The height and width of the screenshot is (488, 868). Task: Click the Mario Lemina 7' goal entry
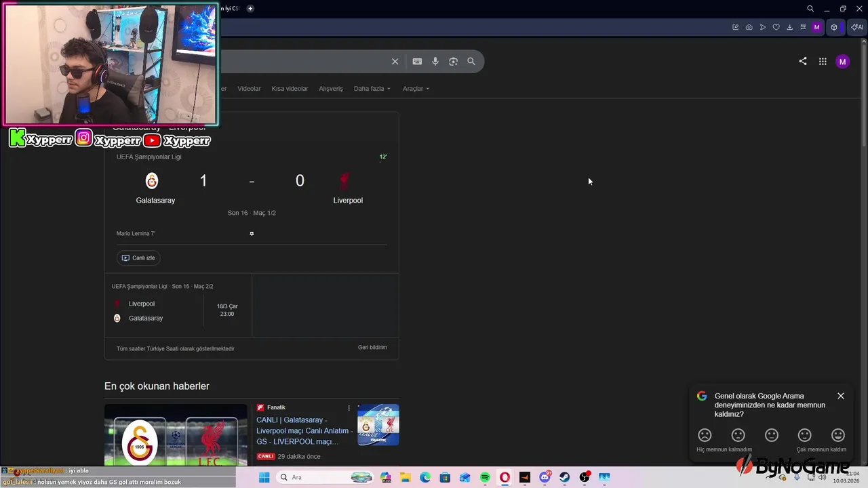click(136, 234)
